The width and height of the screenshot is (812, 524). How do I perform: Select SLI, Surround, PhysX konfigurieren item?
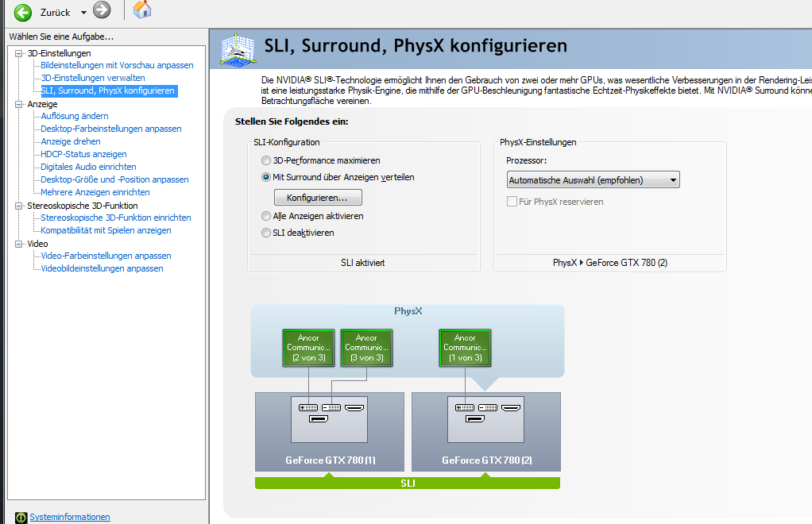pyautogui.click(x=108, y=91)
